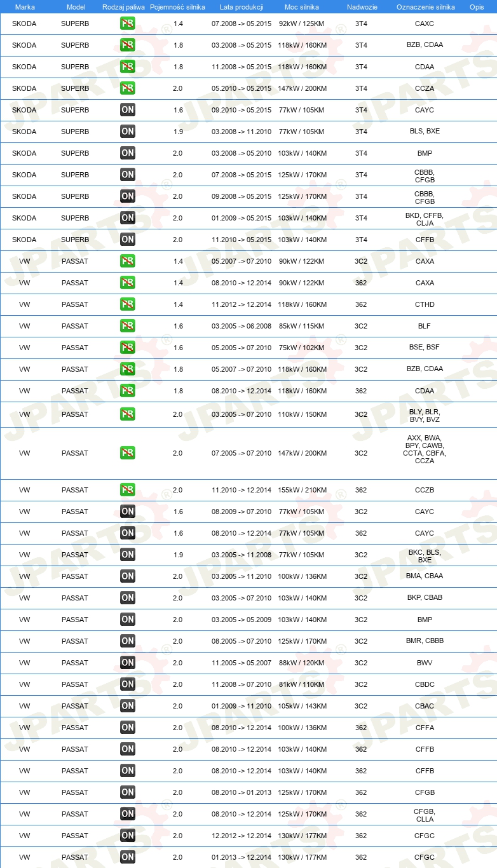Screen dimensions: 497x868
Task: Click the Marka column header
Action: pos(25,7)
